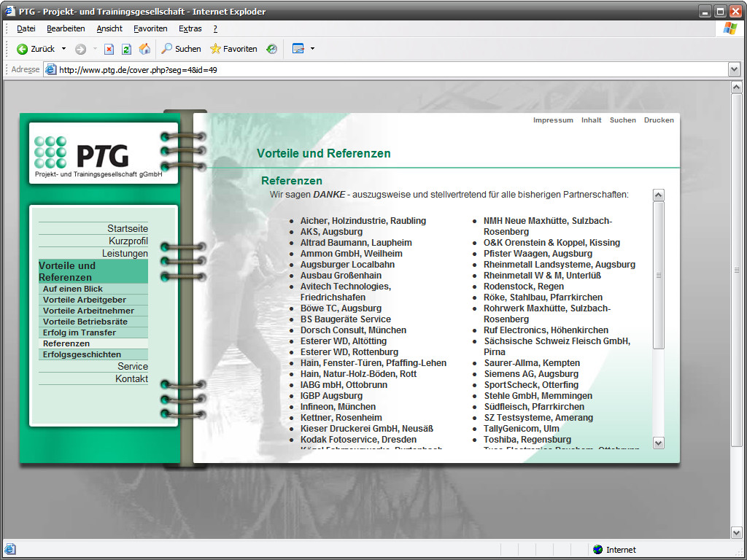
Task: Open the forward button dropdown arrow
Action: [x=95, y=49]
